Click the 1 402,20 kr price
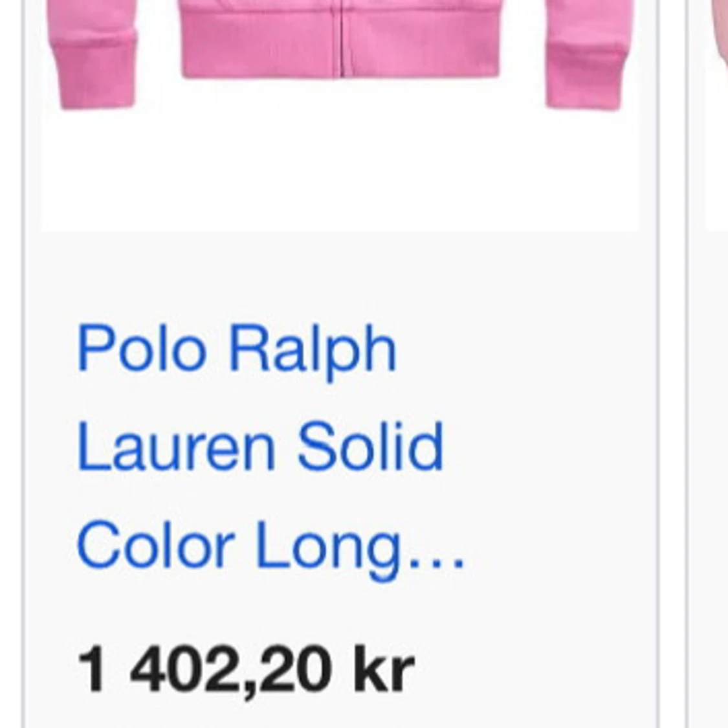 click(246, 670)
